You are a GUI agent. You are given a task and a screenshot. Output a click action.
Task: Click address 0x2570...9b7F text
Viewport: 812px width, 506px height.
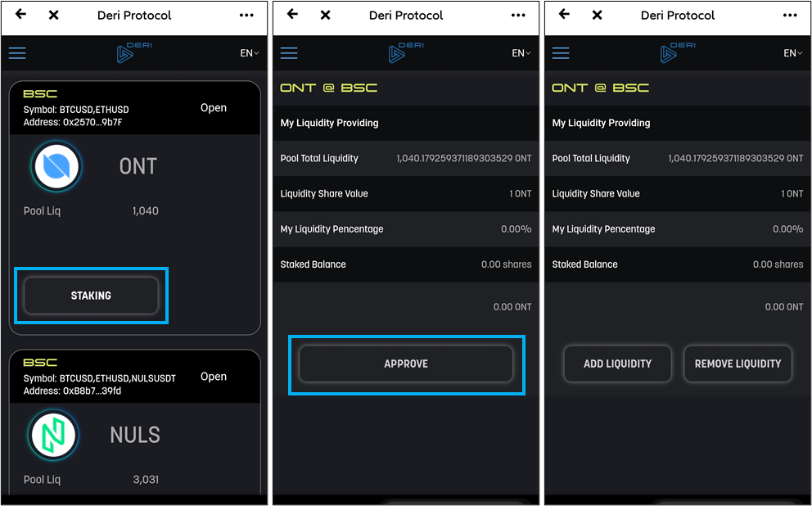(73, 122)
